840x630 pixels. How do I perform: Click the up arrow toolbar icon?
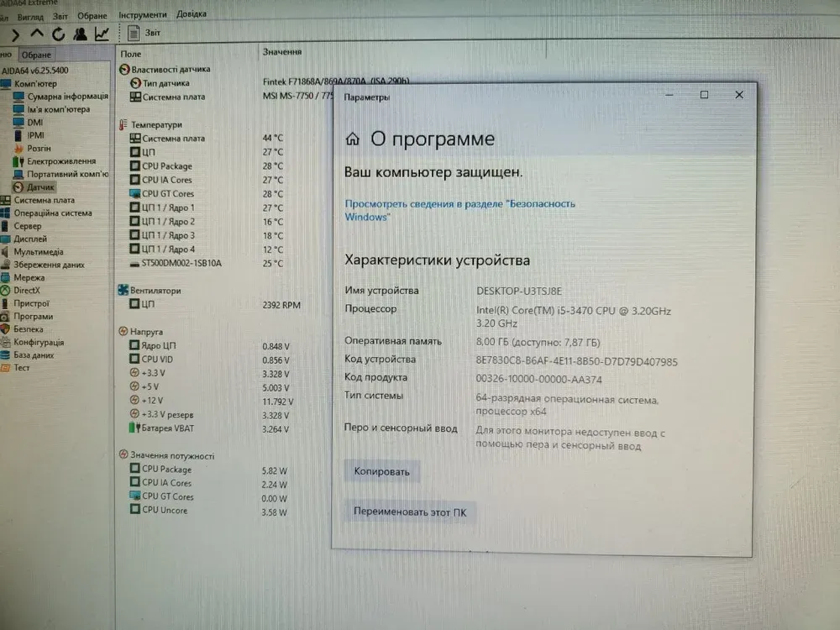pyautogui.click(x=36, y=34)
